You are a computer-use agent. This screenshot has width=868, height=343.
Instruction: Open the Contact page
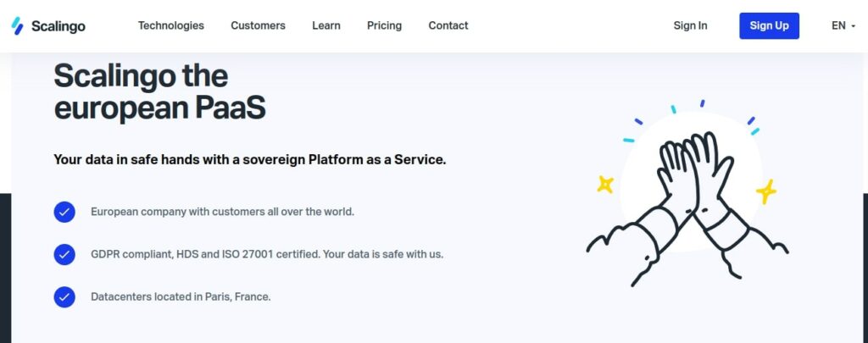(x=448, y=25)
